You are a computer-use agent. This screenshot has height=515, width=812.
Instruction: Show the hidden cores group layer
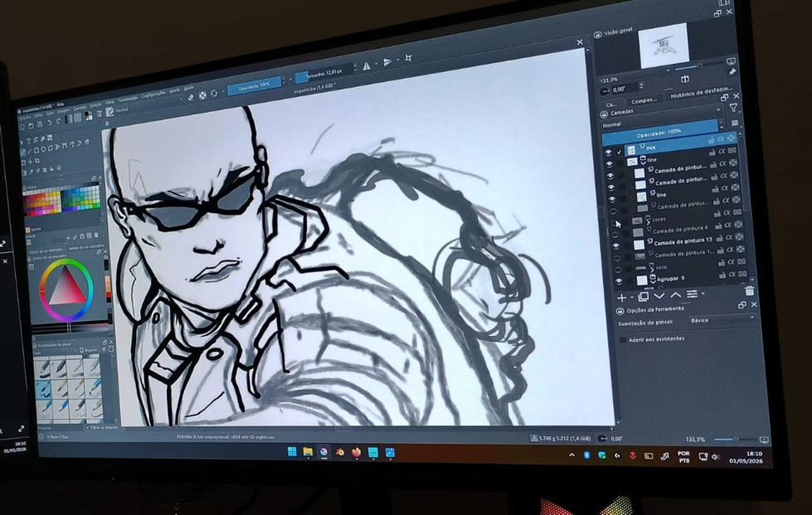click(614, 223)
